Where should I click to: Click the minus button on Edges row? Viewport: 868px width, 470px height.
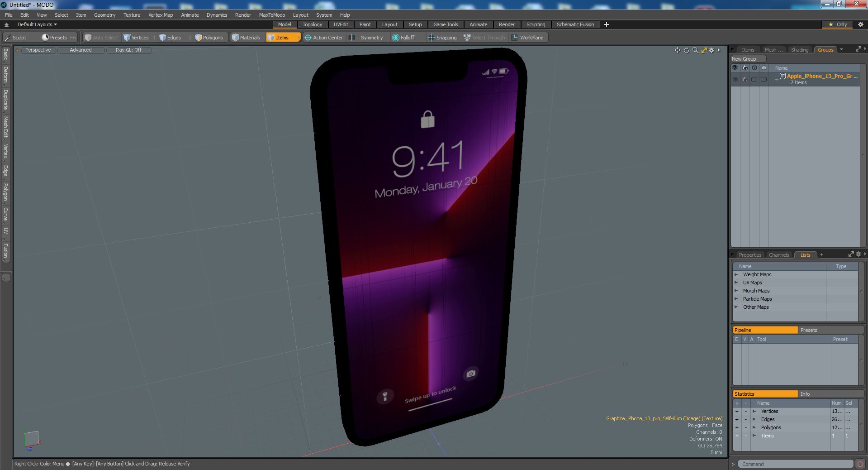pyautogui.click(x=746, y=419)
